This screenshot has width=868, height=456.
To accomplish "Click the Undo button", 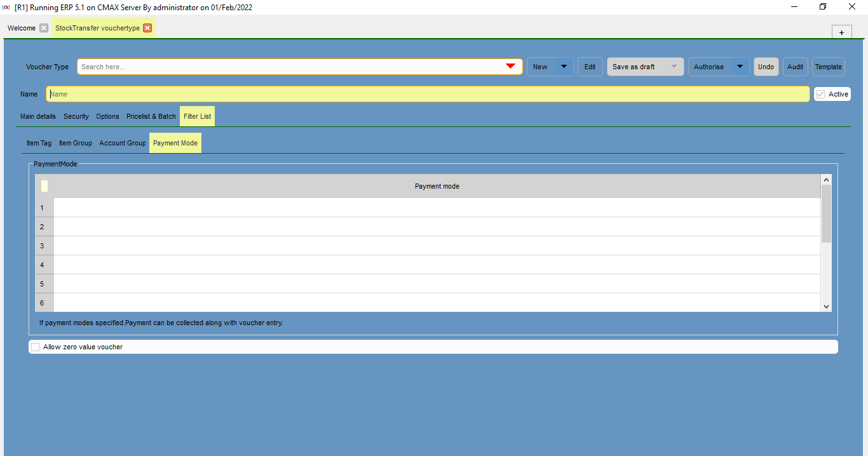I will (x=766, y=66).
